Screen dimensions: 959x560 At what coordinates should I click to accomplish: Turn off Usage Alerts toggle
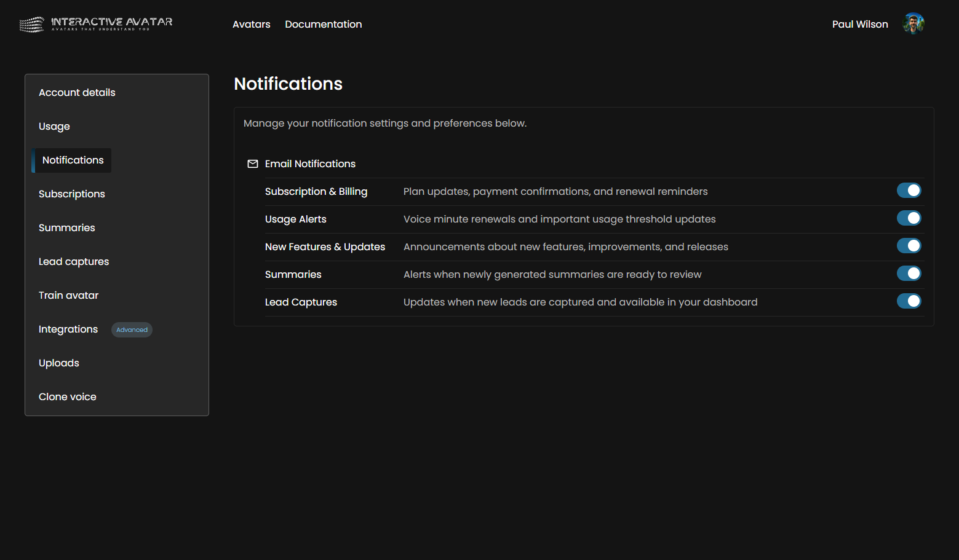coord(909,218)
